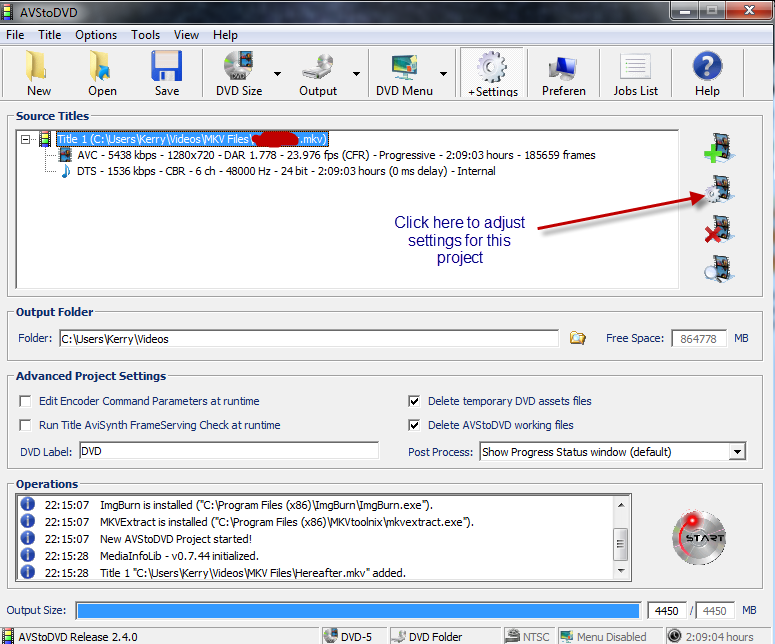Click the NTSC status bar indicator
Screen dimensions: 775x644
[528, 637]
